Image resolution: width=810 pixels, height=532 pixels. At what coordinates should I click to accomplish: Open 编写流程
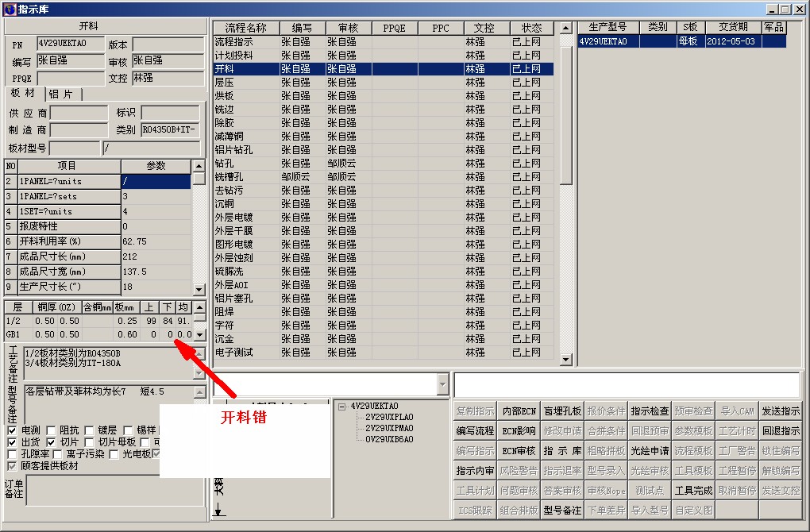(475, 431)
